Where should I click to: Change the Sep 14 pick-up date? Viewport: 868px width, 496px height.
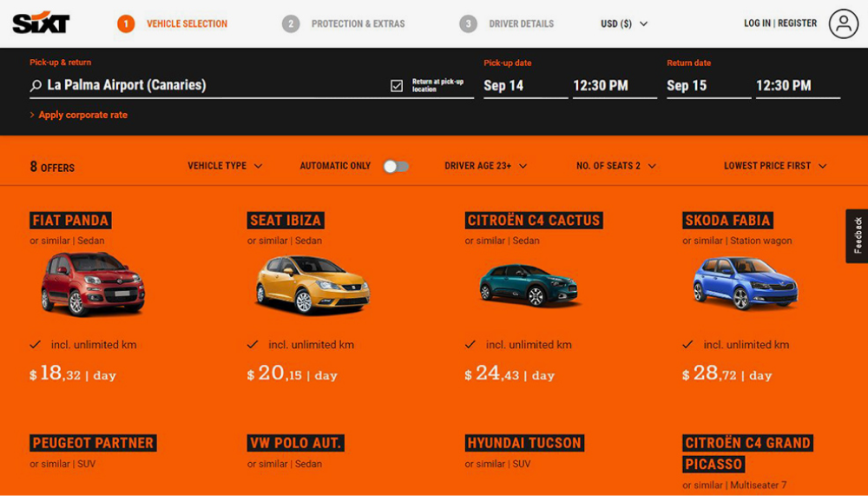pyautogui.click(x=525, y=85)
